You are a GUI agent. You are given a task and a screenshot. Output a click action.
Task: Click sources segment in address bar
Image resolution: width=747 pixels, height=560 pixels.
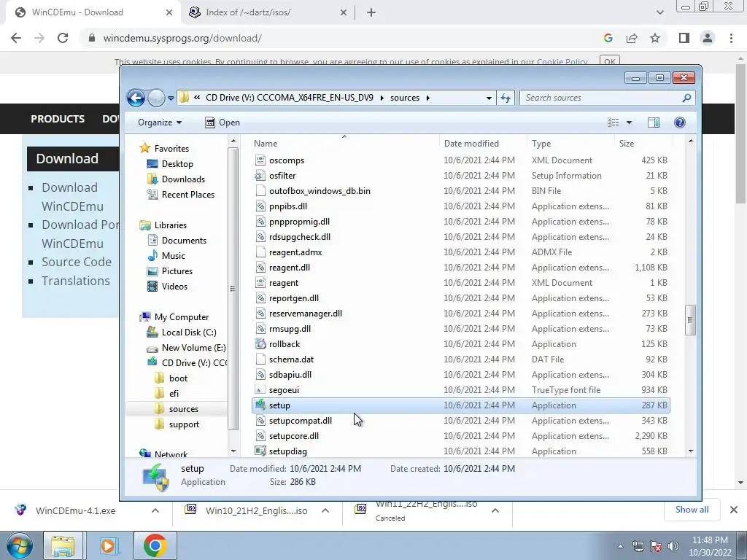[404, 98]
